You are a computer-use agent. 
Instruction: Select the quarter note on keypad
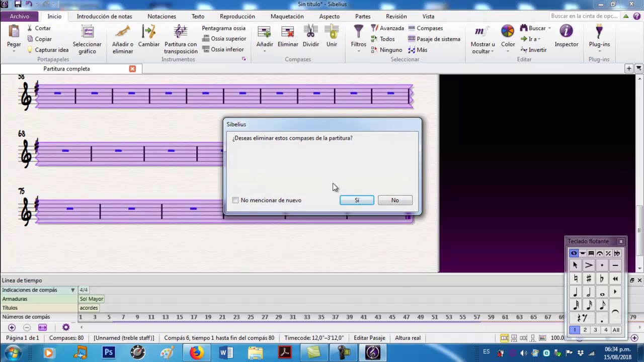coord(576,292)
